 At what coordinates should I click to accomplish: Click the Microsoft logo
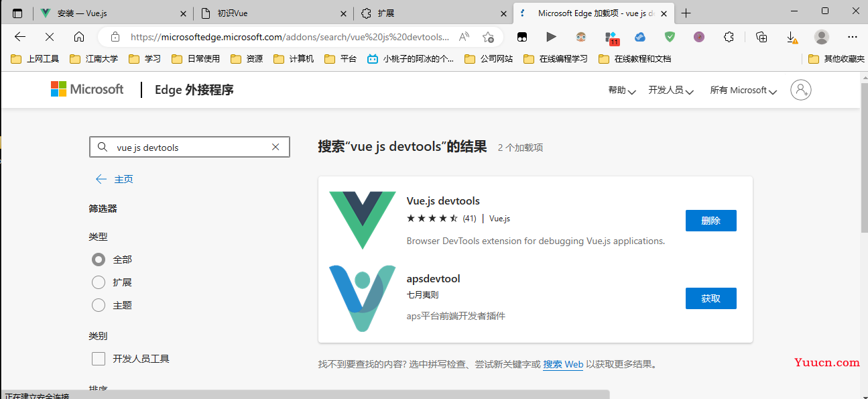coord(87,89)
